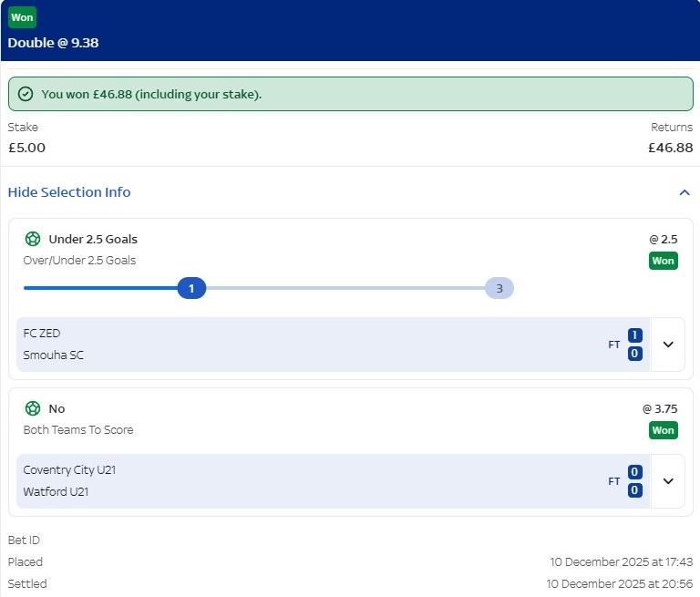This screenshot has height=597, width=700.
Task: Click the green Won badge in the top header
Action: pyautogui.click(x=22, y=17)
